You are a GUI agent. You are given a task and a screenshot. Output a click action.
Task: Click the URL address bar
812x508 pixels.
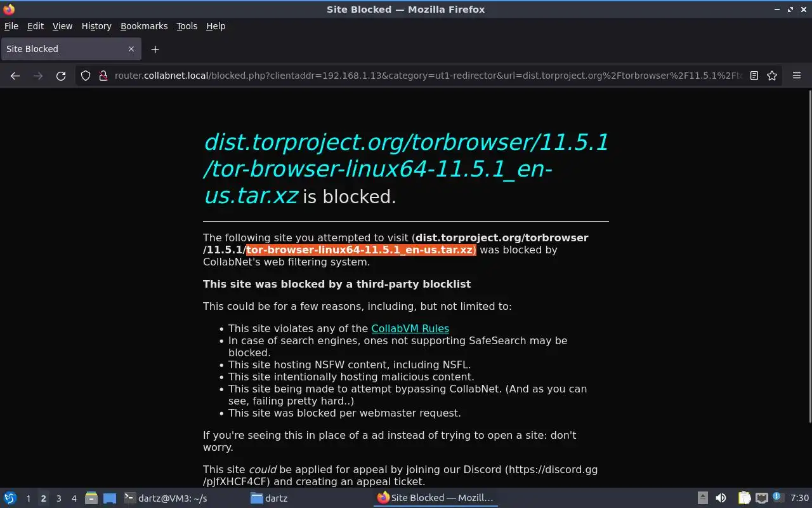click(428, 76)
